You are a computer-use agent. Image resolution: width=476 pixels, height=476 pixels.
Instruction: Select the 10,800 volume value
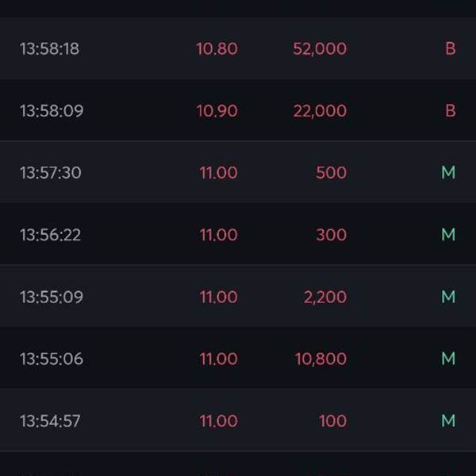[321, 359]
